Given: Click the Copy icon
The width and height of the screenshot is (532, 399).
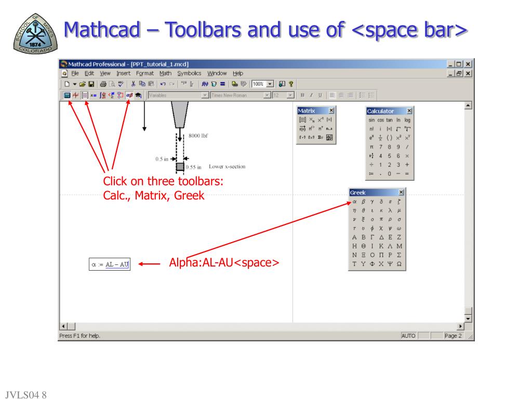Looking at the screenshot, I should [142, 84].
